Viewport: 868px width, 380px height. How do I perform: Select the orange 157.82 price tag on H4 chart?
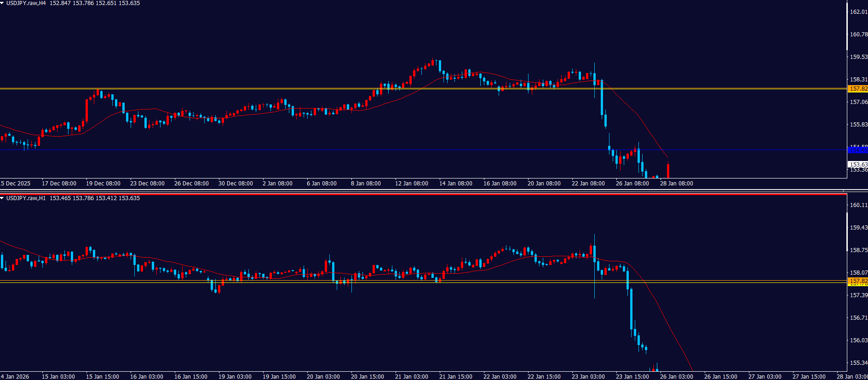click(858, 89)
